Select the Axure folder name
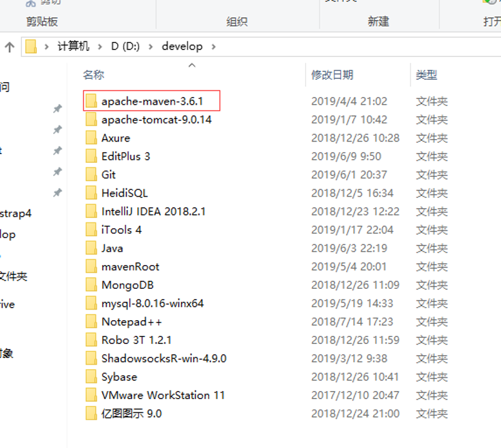The image size is (501, 448). [x=116, y=138]
